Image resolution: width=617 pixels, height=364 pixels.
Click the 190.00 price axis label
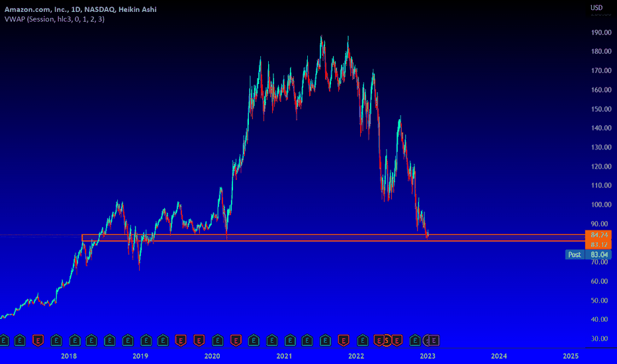coord(601,32)
